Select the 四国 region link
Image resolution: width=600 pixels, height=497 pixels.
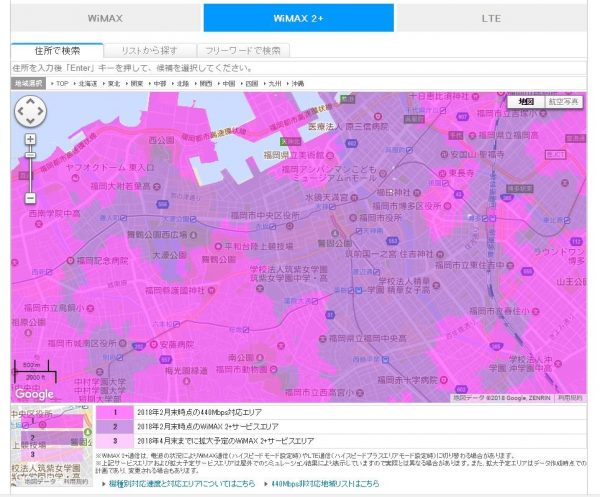pos(251,83)
